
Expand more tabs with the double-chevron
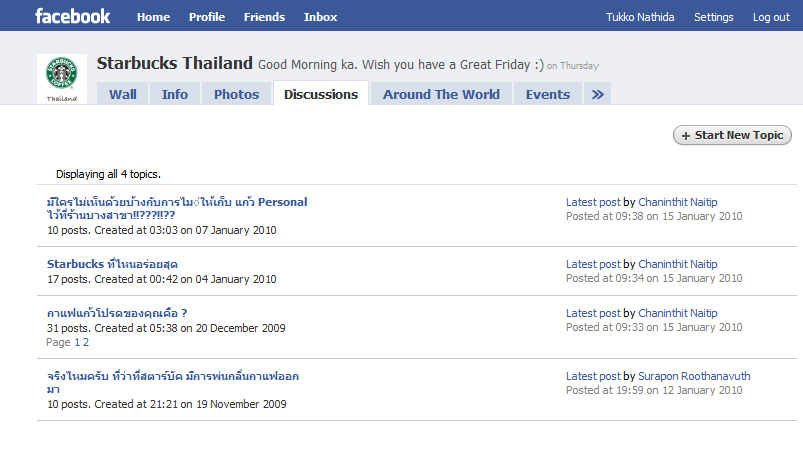click(x=598, y=94)
